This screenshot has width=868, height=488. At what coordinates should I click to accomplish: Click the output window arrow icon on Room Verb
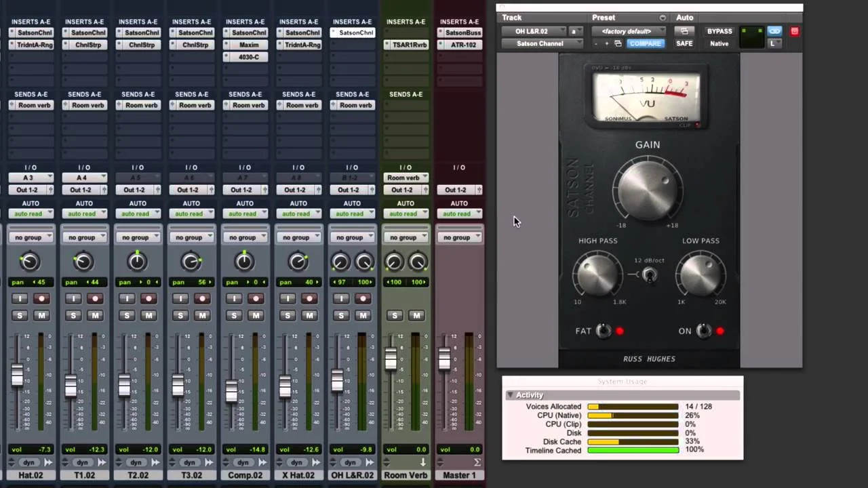point(423,460)
